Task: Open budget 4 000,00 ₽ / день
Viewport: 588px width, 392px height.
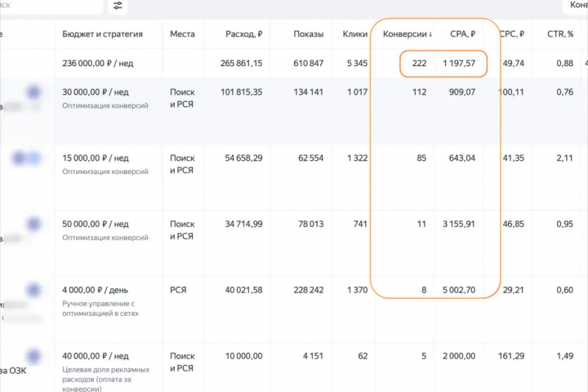Action: [x=96, y=291]
